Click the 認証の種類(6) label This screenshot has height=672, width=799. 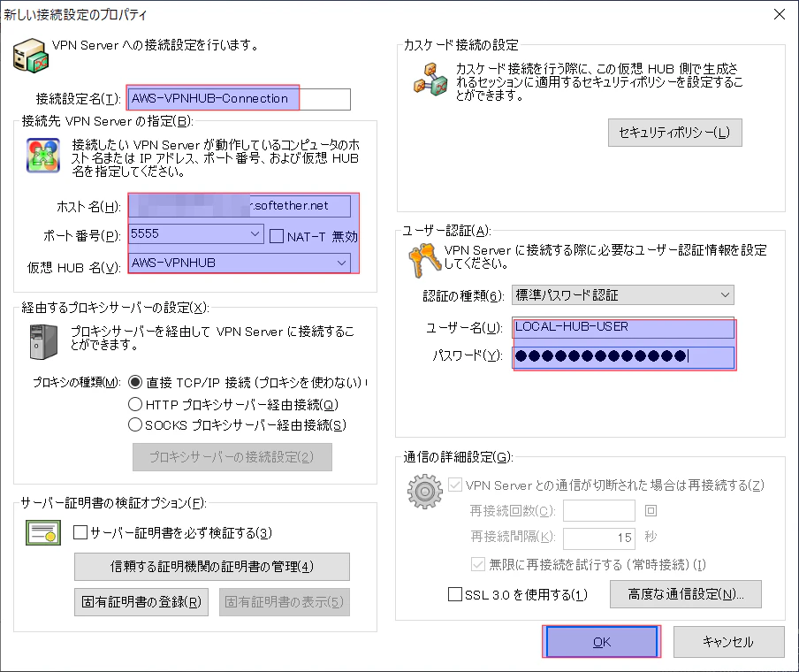463,295
